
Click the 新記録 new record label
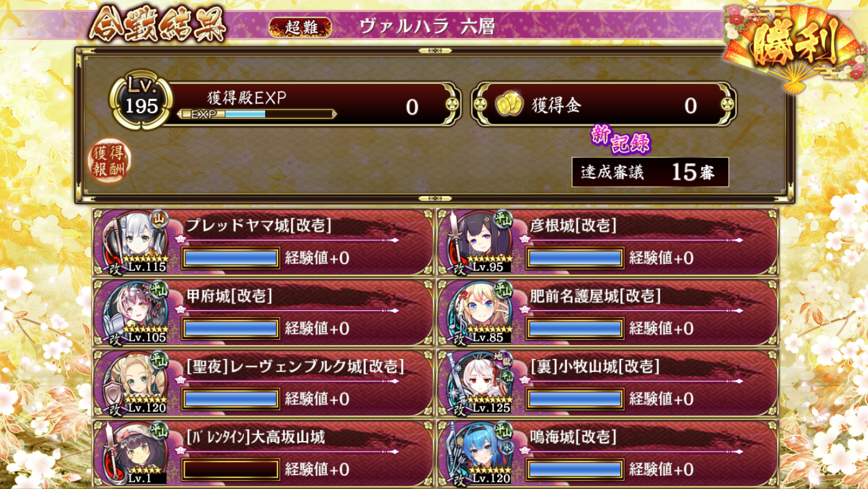[620, 140]
